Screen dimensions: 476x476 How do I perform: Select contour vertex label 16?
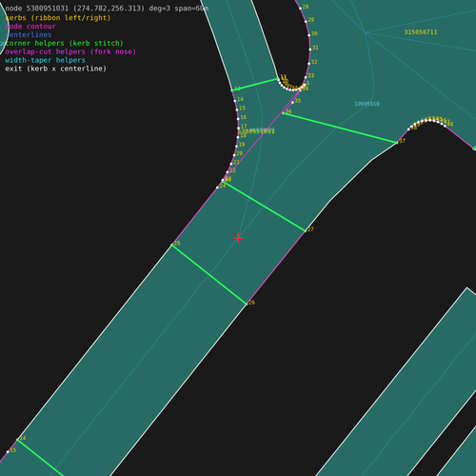[x=244, y=117]
